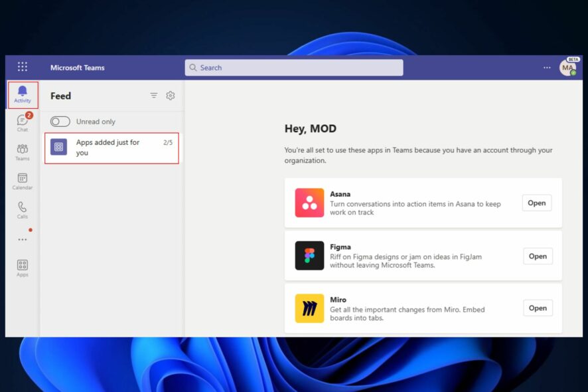Screen dimensions: 588x392
Task: Click the Miro app name text
Action: click(x=338, y=300)
